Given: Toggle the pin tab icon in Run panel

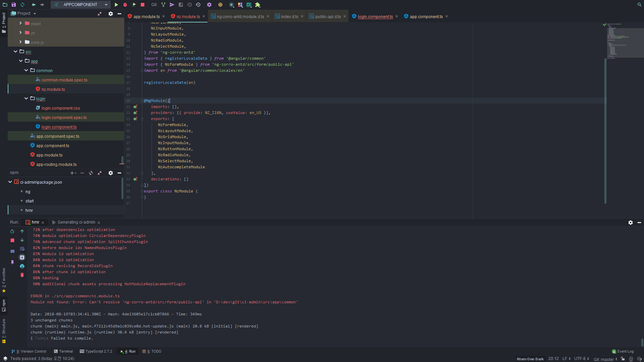Looking at the screenshot, I should tap(12, 262).
